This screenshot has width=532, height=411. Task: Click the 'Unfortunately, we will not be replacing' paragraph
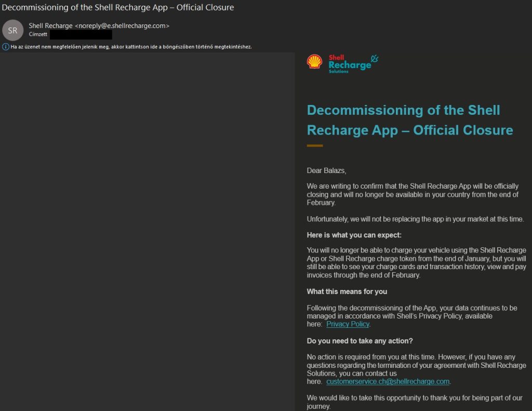[415, 219]
